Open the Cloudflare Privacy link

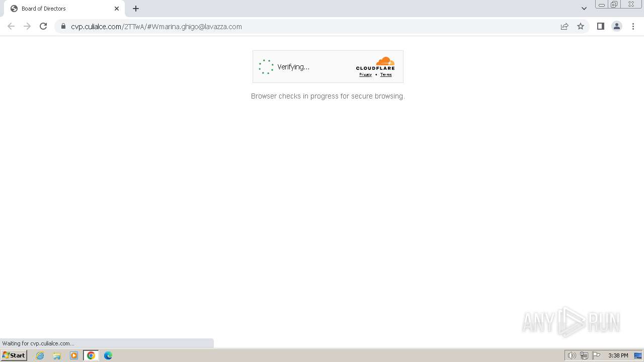(365, 74)
